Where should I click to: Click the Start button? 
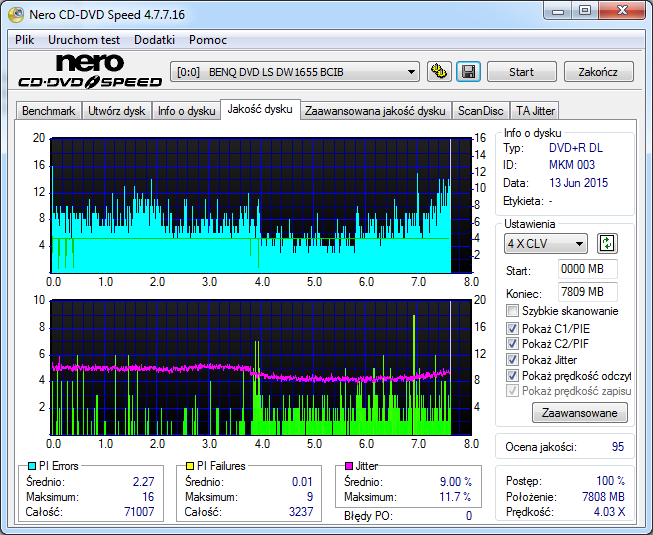tap(521, 72)
